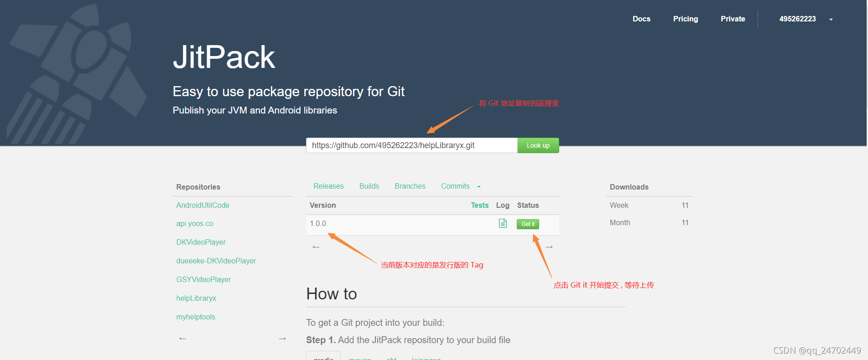Image resolution: width=868 pixels, height=360 pixels.
Task: Open the helpLibraryx repository
Action: pos(196,298)
